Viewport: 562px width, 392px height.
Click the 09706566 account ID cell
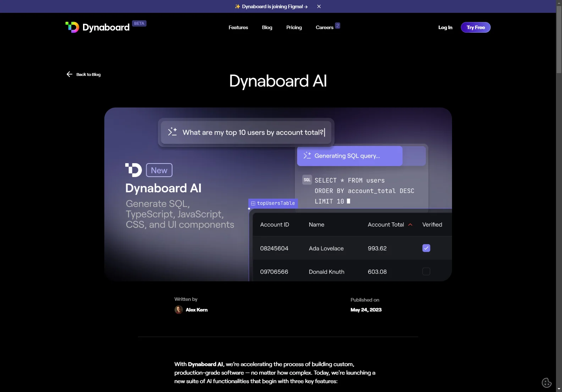(x=274, y=272)
